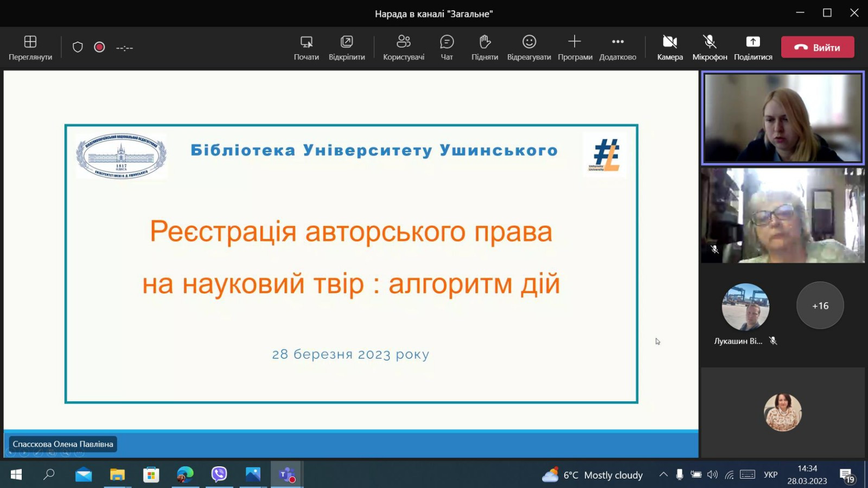Open File Explorer from taskbar

click(117, 475)
